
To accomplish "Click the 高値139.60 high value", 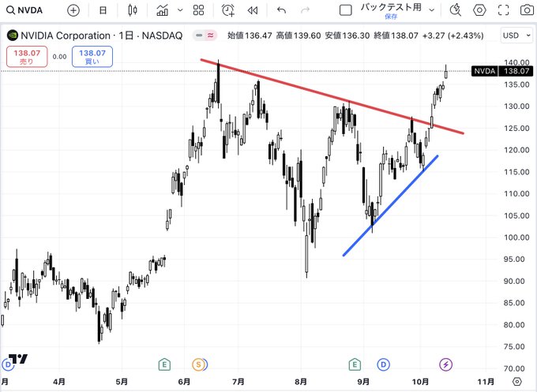I will click(299, 35).
